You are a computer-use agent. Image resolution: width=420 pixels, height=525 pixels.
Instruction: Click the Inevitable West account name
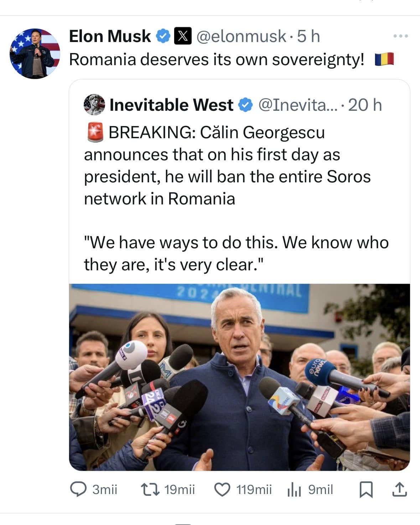coord(171,105)
